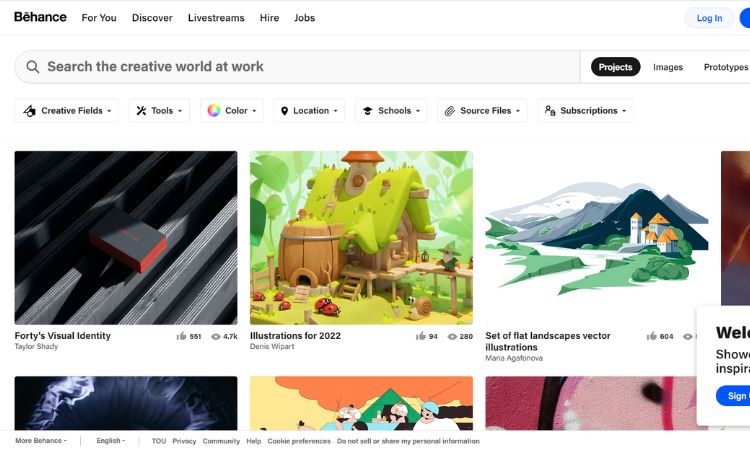Open Maria Agafonova author profile
750x450 pixels.
point(514,358)
